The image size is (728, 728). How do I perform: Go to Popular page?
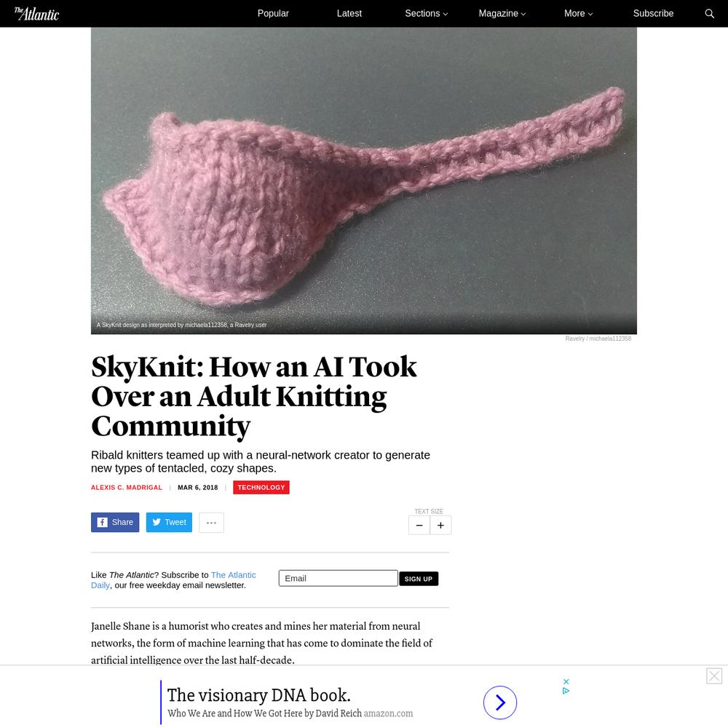point(273,13)
